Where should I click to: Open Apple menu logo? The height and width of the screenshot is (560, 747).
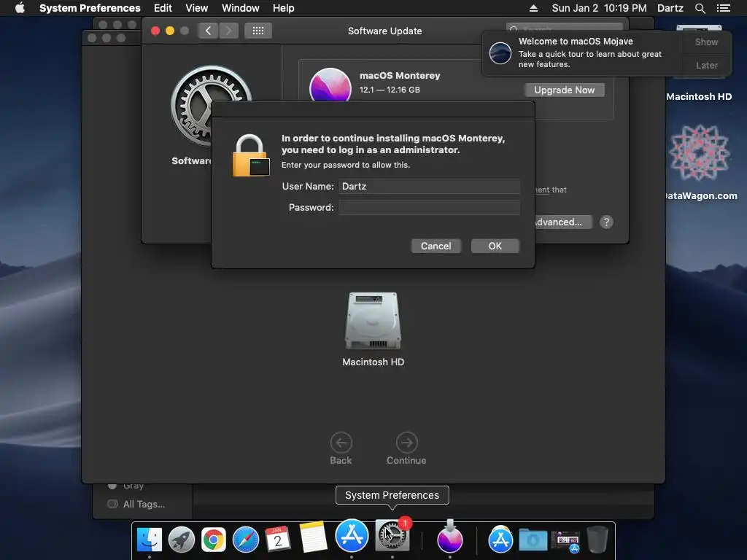click(20, 8)
